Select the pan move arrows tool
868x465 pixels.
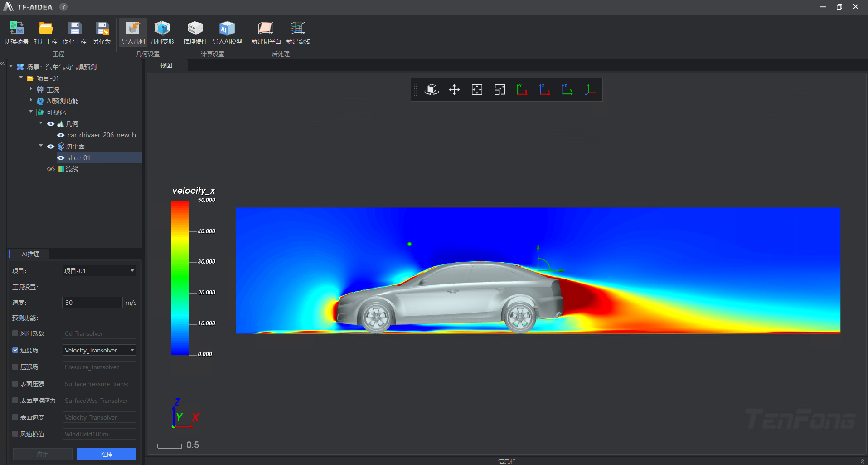[454, 90]
